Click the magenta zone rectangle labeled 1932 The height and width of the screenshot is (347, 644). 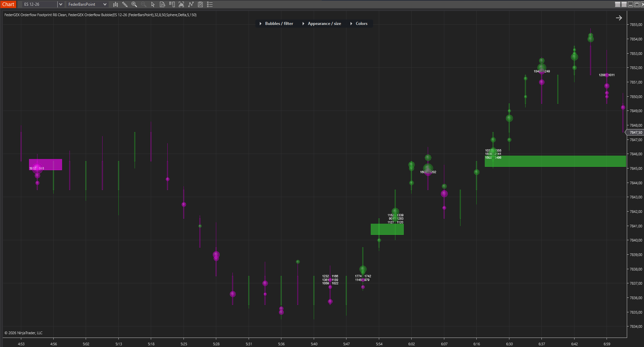(x=46, y=164)
